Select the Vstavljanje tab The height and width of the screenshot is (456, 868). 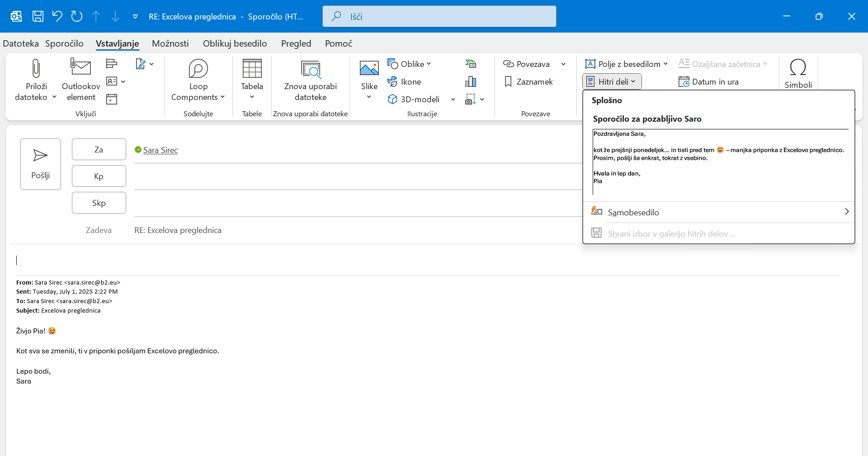pos(117,43)
